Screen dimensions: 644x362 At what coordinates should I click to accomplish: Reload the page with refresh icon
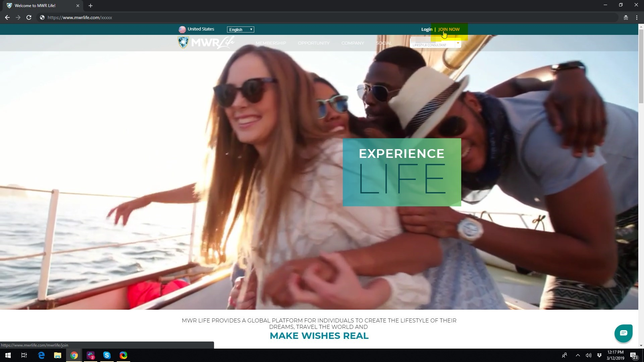(x=29, y=17)
